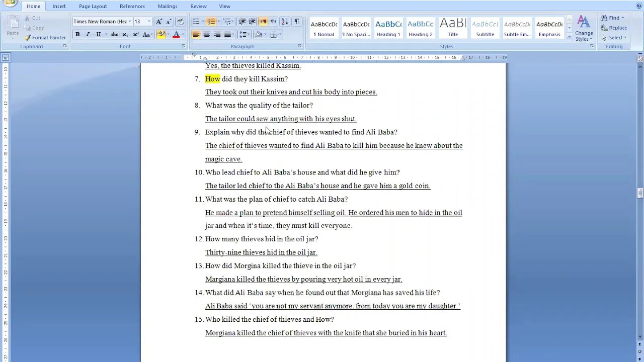The height and width of the screenshot is (362, 644).
Task: Toggle bold formatting
Action: tap(77, 35)
